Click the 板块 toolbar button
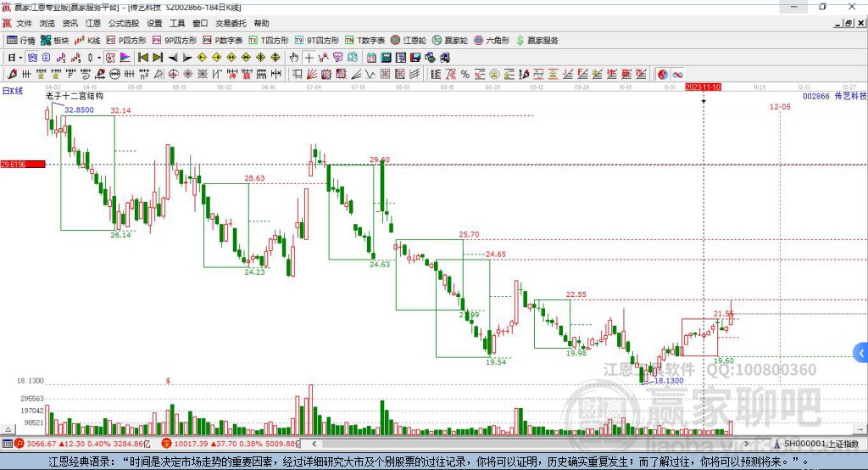 pyautogui.click(x=55, y=41)
